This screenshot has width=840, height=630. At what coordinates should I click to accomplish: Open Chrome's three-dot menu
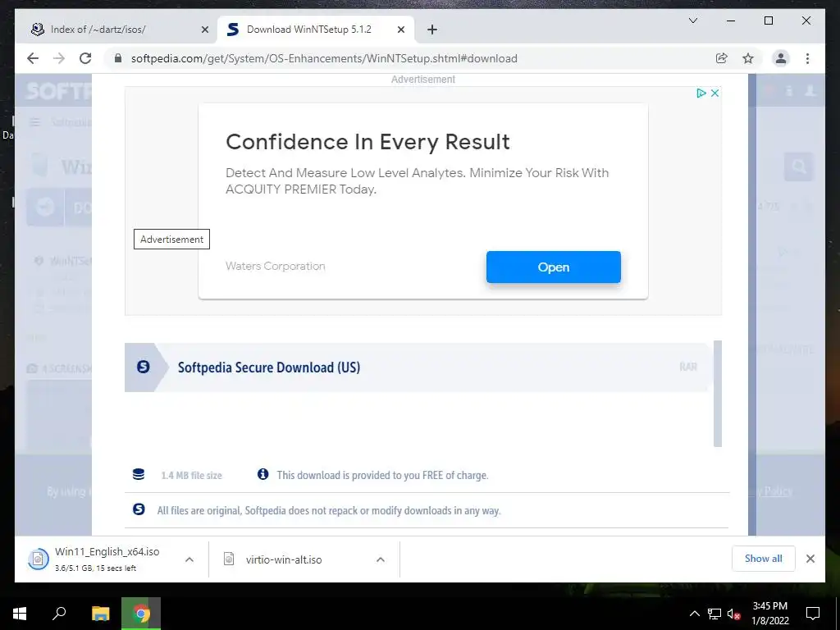click(807, 58)
